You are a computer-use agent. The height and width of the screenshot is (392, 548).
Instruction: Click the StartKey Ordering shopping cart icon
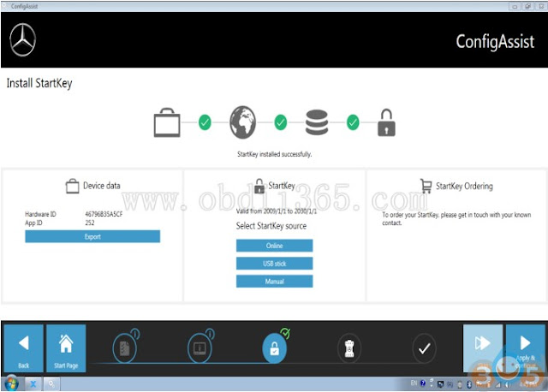coord(426,186)
